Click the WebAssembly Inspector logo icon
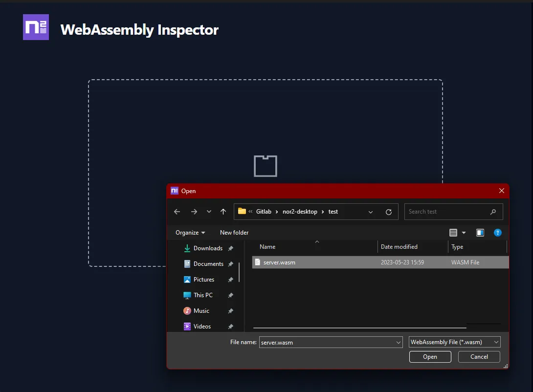The height and width of the screenshot is (392, 533). (36, 27)
